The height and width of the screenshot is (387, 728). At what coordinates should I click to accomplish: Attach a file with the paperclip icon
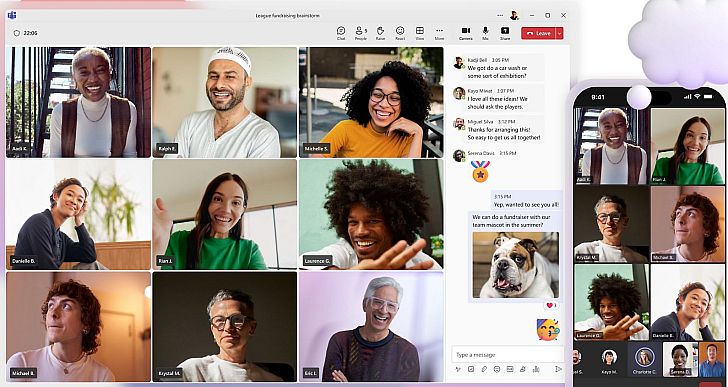pos(484,369)
